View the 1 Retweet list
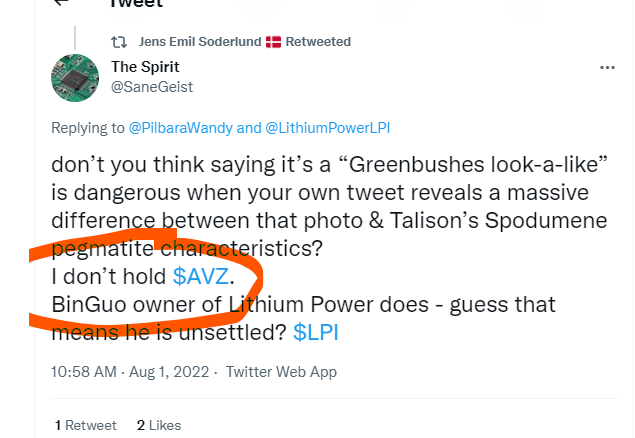This screenshot has width=635, height=438. point(86,425)
